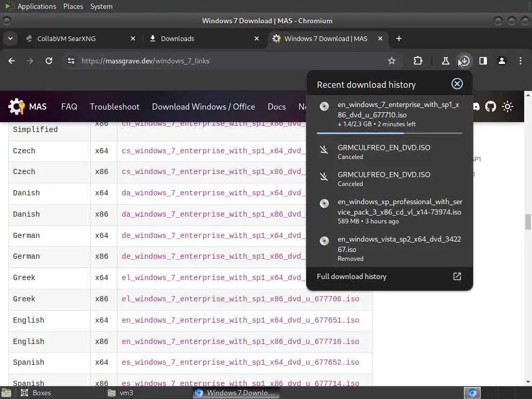Viewport: 532px width, 399px height.
Task: Reload the current page
Action: 49,61
